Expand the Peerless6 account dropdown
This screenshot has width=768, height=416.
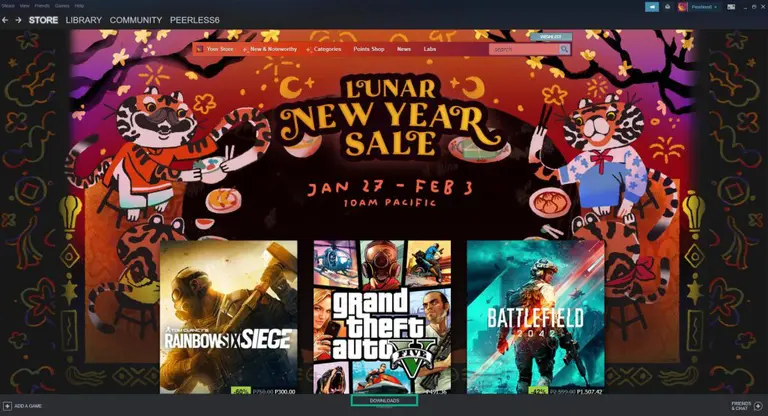coord(705,7)
